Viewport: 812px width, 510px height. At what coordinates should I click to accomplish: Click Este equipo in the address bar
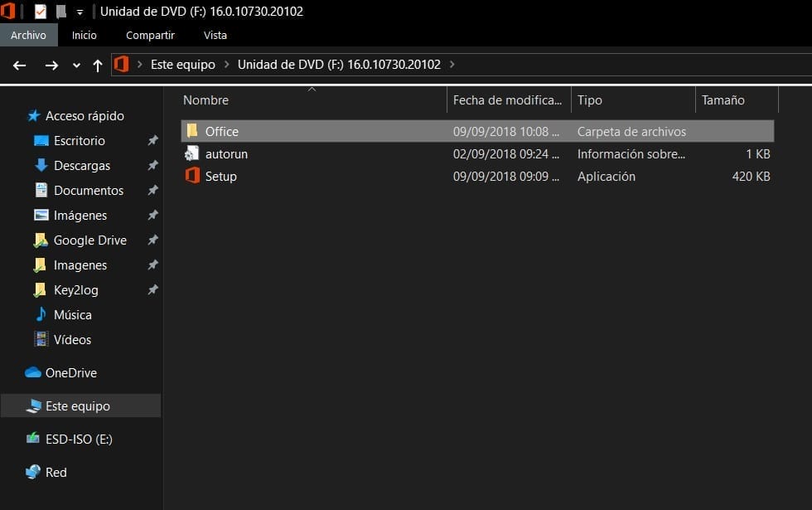[x=182, y=64]
